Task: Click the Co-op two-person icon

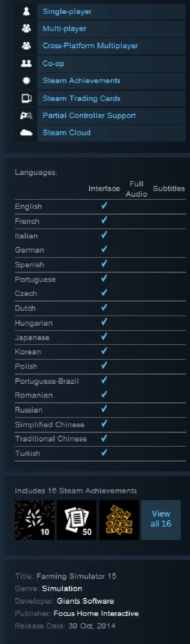Action: click(26, 63)
